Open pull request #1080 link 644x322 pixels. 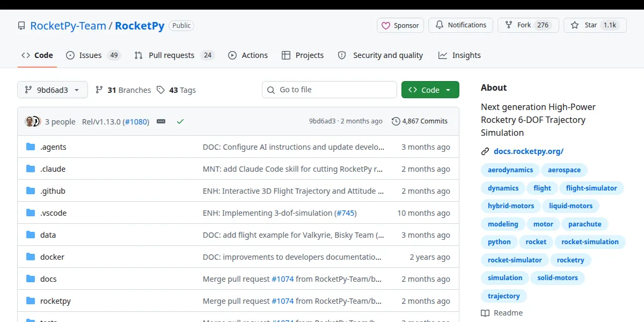[136, 122]
